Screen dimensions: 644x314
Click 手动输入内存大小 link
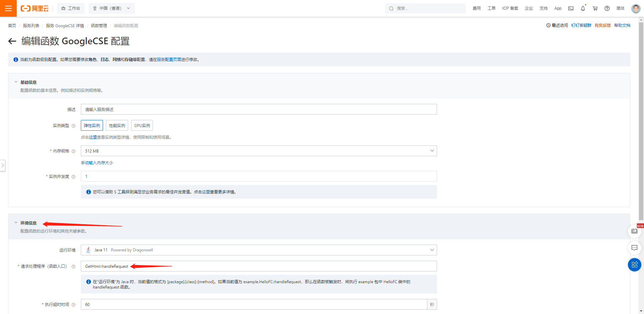(x=97, y=163)
